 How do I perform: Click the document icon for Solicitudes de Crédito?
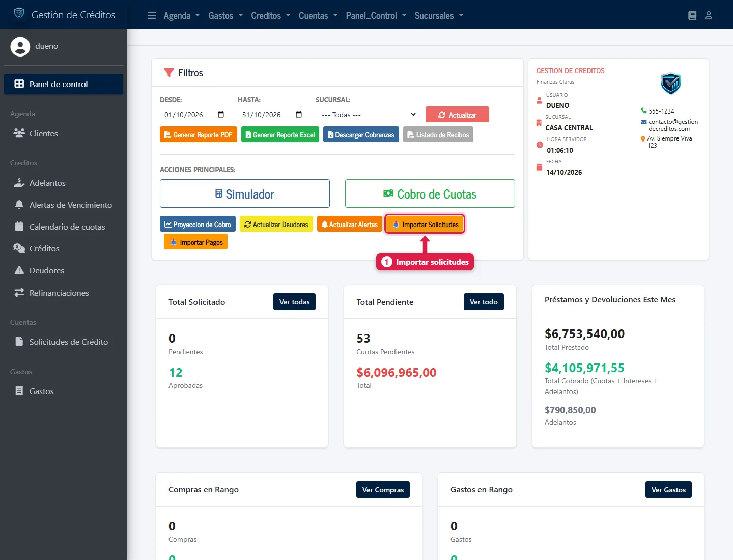19,341
